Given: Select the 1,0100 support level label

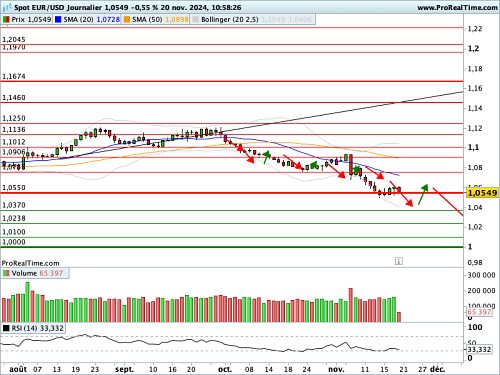Looking at the screenshot, I should point(14,232).
